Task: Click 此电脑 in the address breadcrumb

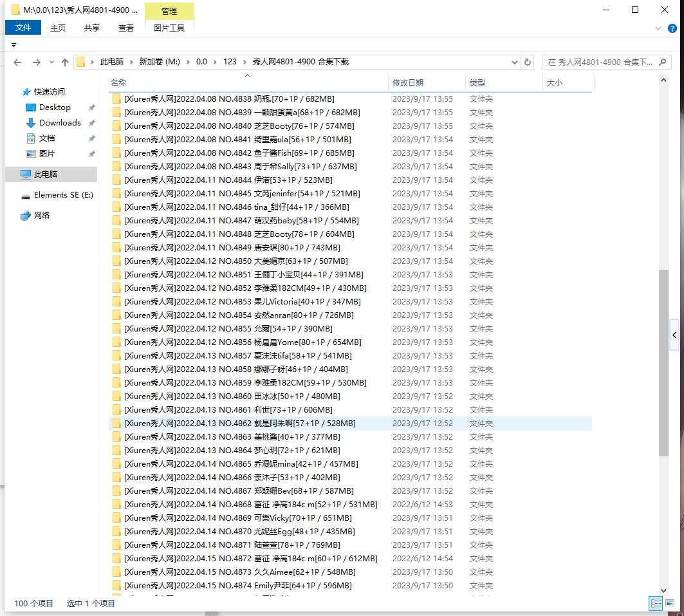Action: click(x=112, y=62)
